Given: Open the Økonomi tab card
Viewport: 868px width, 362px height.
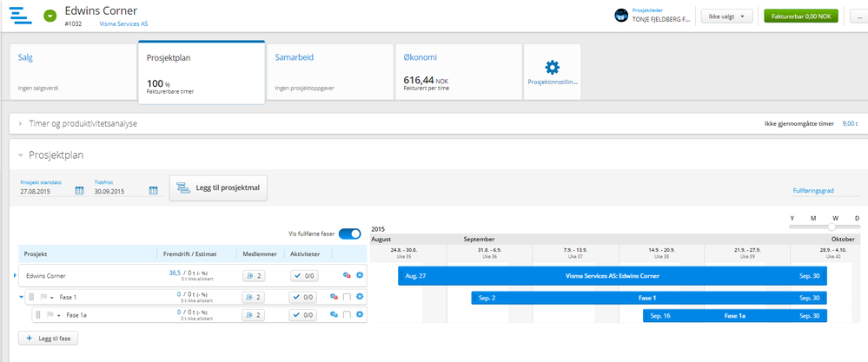Looking at the screenshot, I should (x=459, y=72).
